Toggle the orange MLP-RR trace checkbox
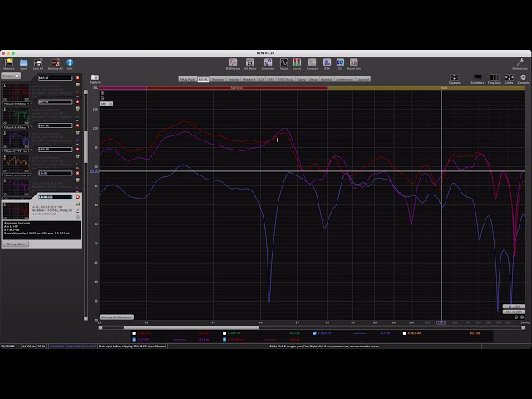The width and height of the screenshot is (532, 399). pyautogui.click(x=405, y=333)
